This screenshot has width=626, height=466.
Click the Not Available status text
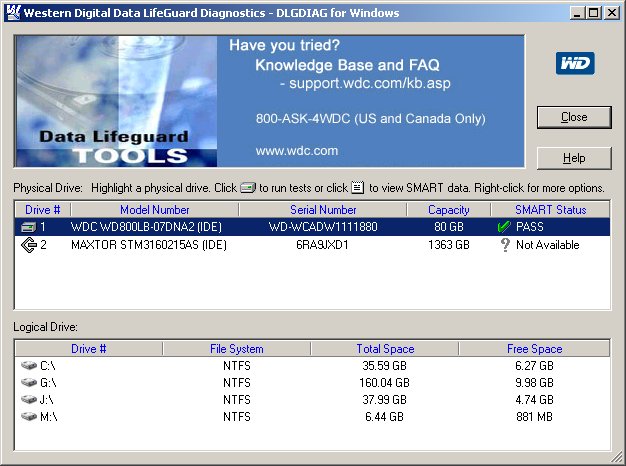(x=547, y=244)
